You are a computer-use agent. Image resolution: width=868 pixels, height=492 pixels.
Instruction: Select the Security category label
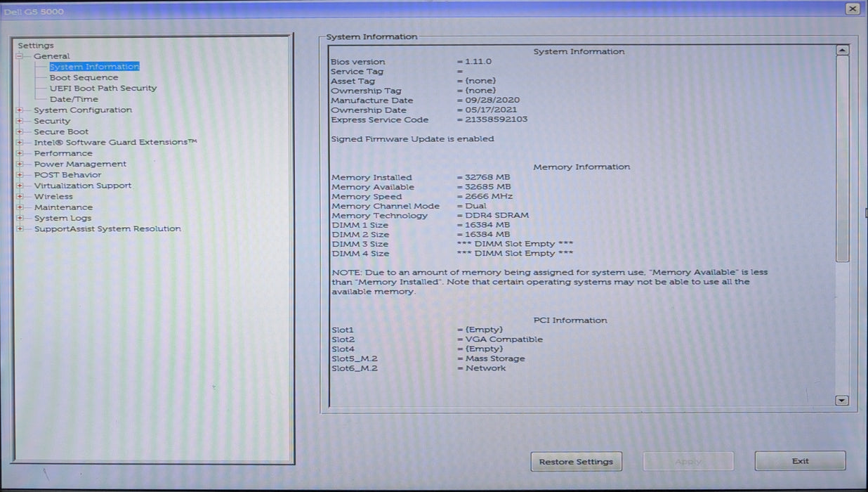point(52,121)
